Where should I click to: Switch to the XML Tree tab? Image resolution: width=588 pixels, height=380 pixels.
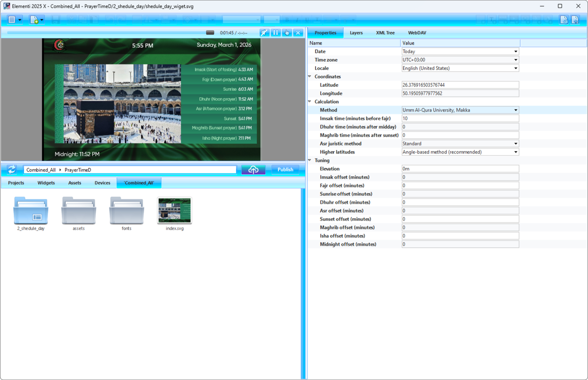(385, 33)
